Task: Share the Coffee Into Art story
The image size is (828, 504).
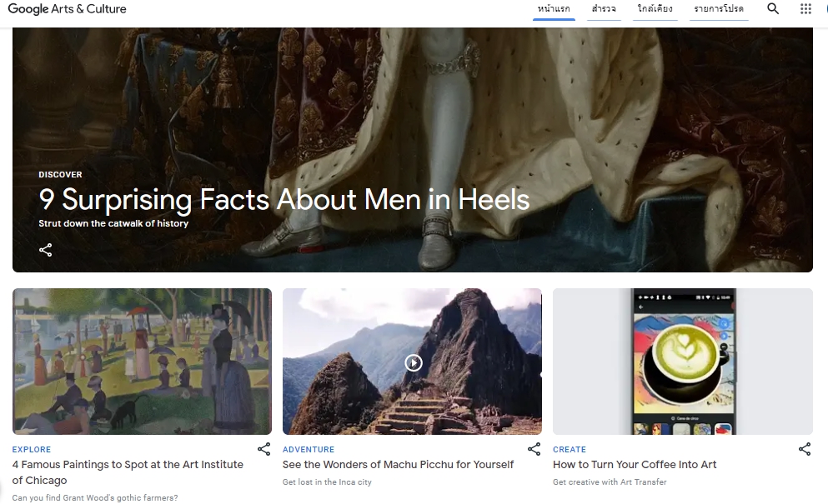Action: pyautogui.click(x=805, y=449)
